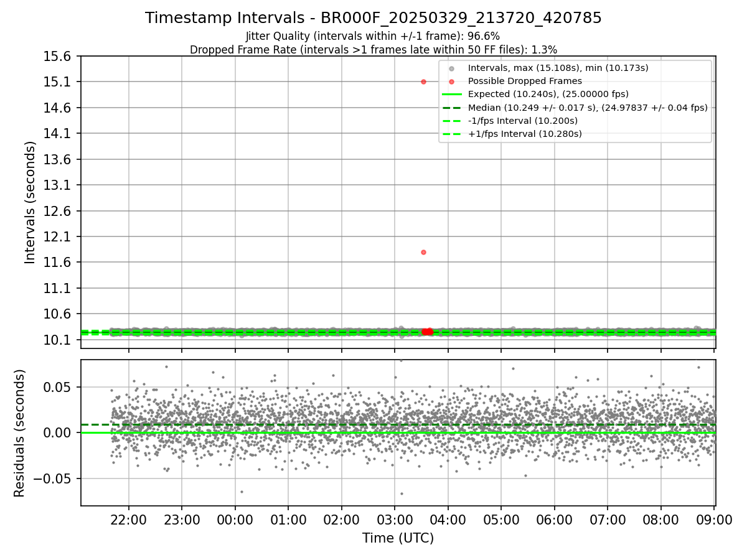Click the red dropped-frame point near 11.8 seconds
The image size is (747, 560).
pos(423,252)
